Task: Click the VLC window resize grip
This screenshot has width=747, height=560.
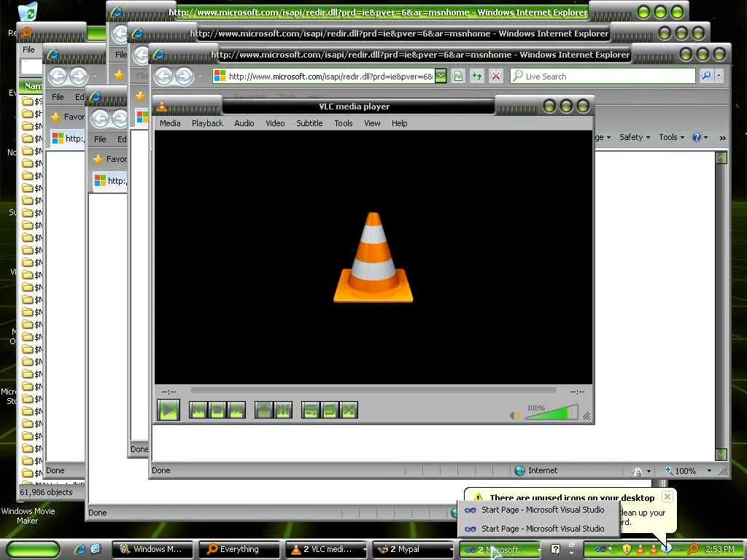Action: tap(587, 416)
